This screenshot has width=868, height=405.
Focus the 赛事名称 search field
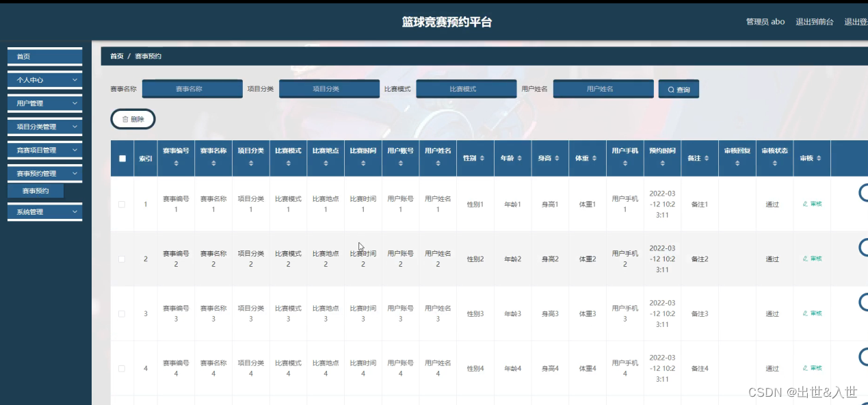[x=192, y=89]
